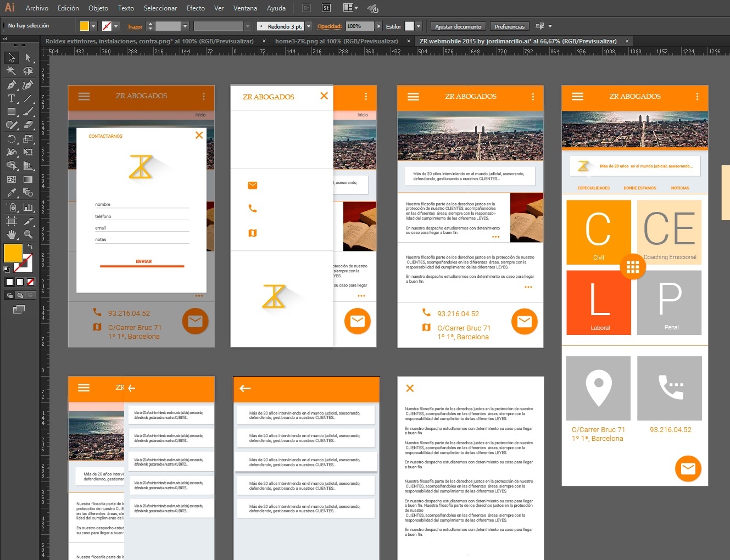Pick the Eyedropper tool
This screenshot has height=560, width=730.
pos(11,193)
